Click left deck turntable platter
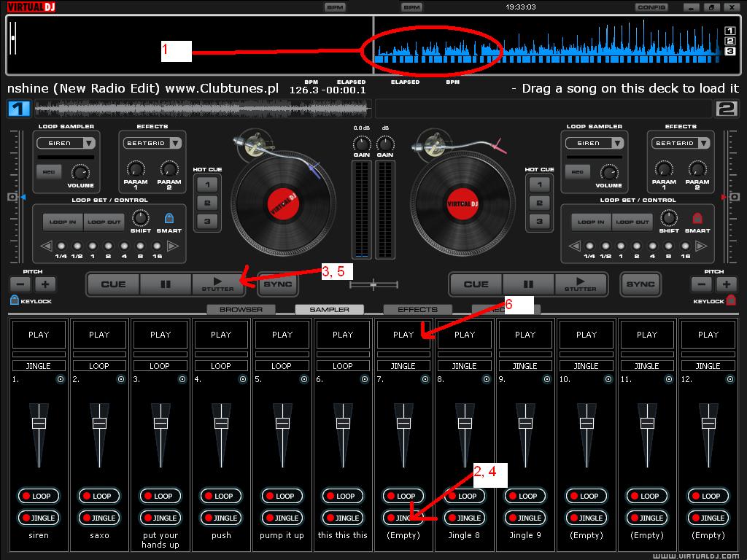This screenshot has width=747, height=560. pos(284,204)
